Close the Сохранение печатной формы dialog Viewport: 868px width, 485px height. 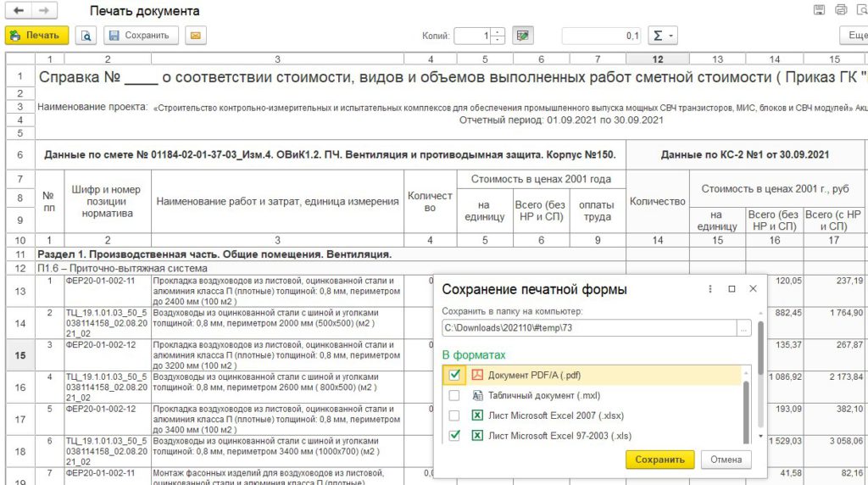tap(753, 289)
